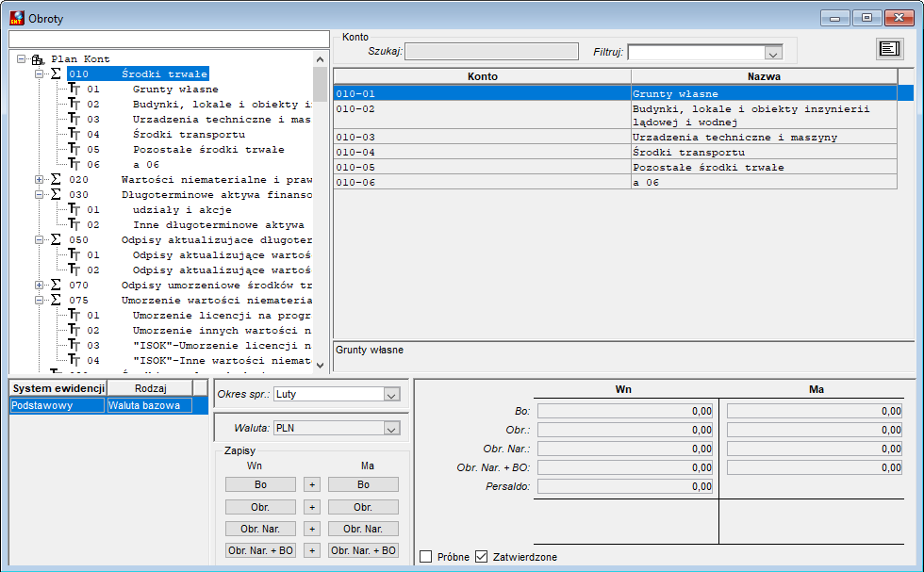924x572 pixels.
Task: Click the System ewidencji column header
Action: click(58, 388)
